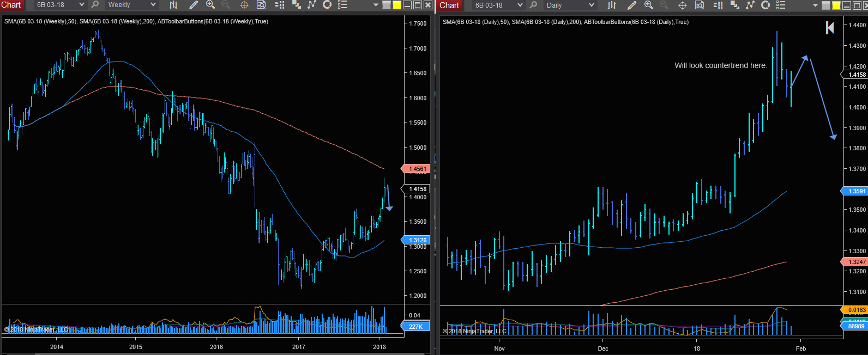Open instrument search in Daily chart
Screen dimensions: 868x355
[533, 5]
